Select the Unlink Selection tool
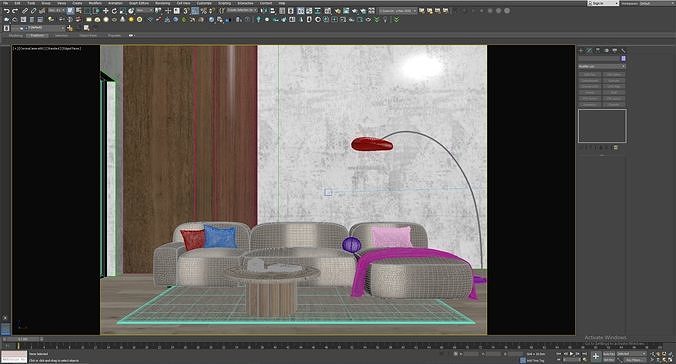676x364 pixels. pos(34,11)
